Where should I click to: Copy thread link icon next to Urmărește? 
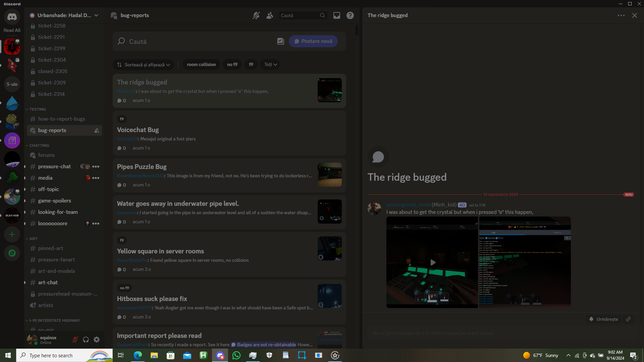click(628, 319)
